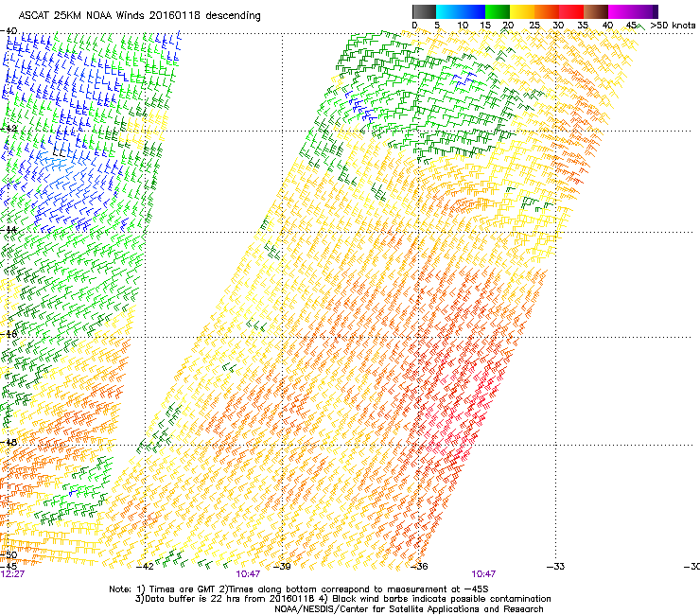Click the -46 latitude axis label
Screen dimensions: 700x615
[9, 334]
